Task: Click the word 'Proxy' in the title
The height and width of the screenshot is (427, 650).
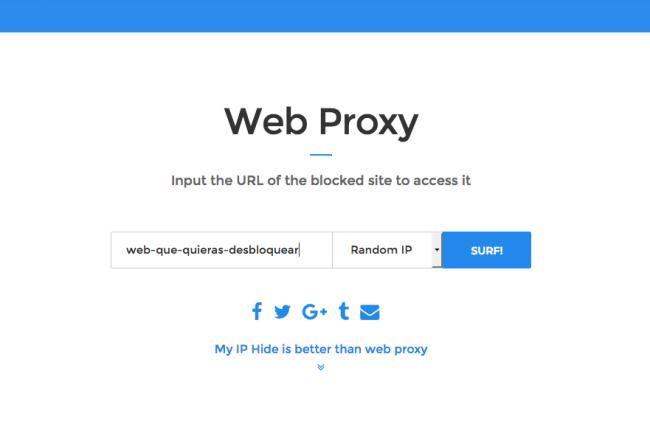Action: (x=369, y=122)
